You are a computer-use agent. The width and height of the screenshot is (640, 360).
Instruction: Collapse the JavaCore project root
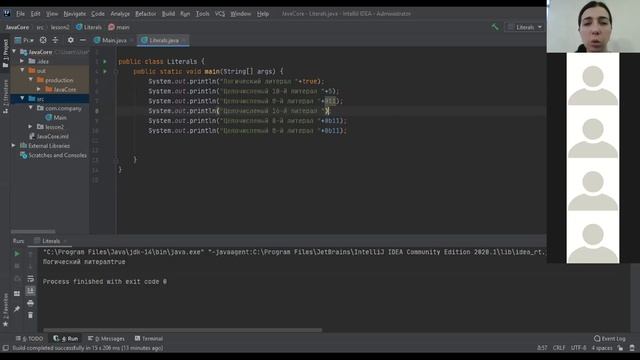point(14,52)
